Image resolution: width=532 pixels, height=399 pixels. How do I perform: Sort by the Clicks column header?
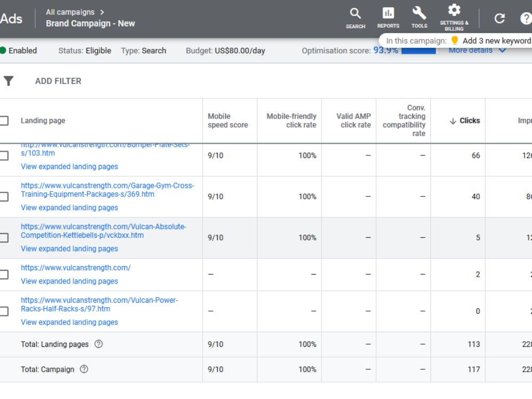(465, 120)
